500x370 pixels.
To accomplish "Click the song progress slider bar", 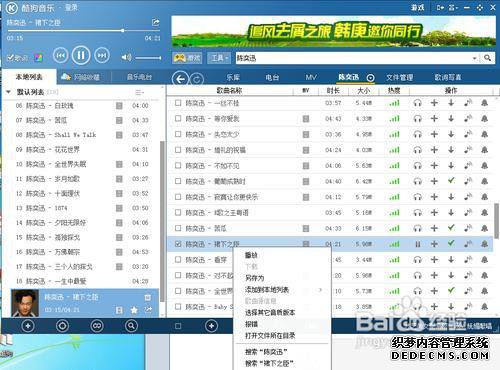I will (84, 30).
